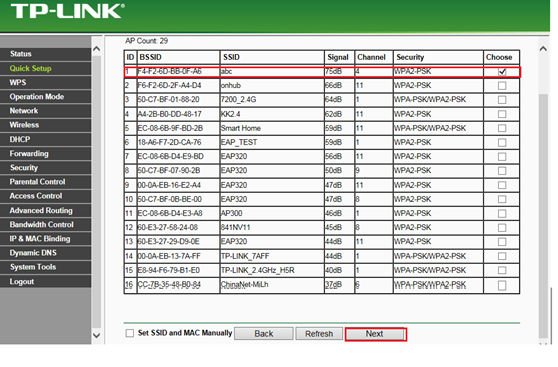The width and height of the screenshot is (558, 367).
Task: Click the SSID cell 'Smart Home'
Action: pyautogui.click(x=241, y=128)
